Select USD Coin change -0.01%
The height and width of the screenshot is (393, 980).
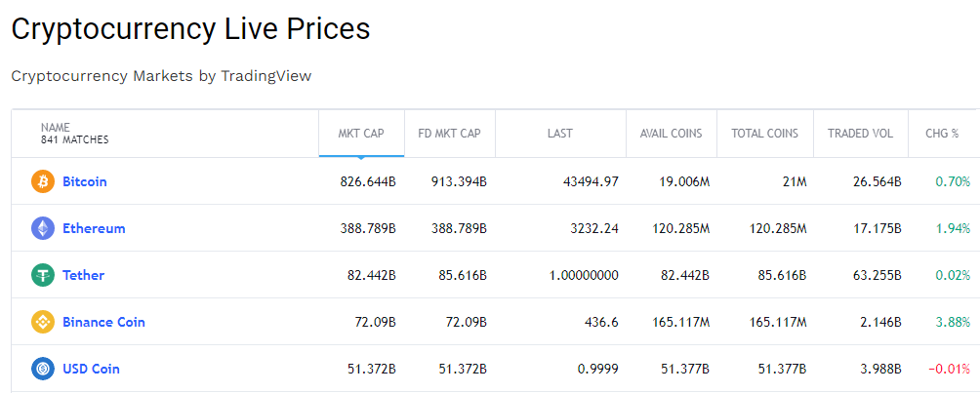(950, 370)
